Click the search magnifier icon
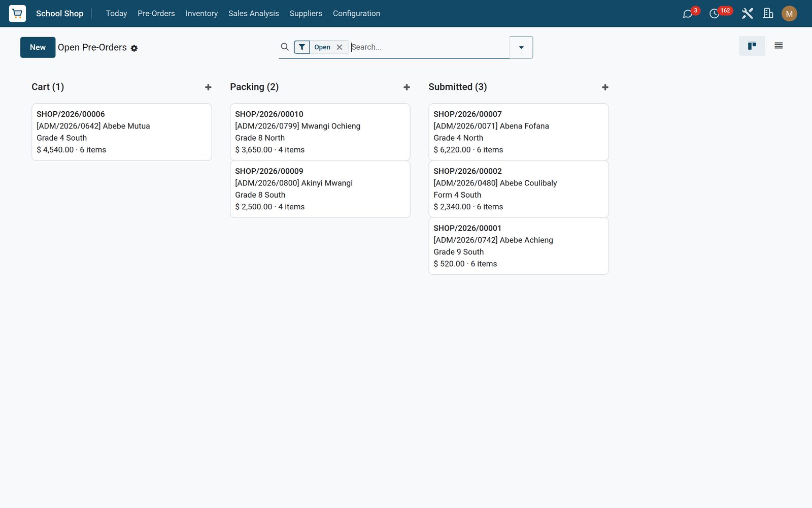 click(285, 47)
